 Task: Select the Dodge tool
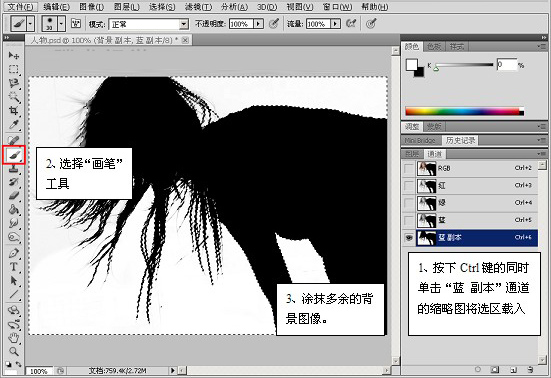pyautogui.click(x=14, y=237)
